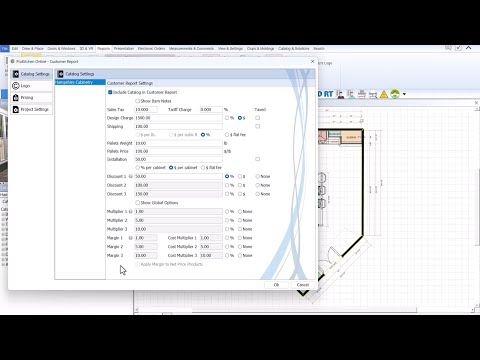Select the $ flat fee shipping option
The height and width of the screenshot is (360, 480).
click(x=227, y=135)
